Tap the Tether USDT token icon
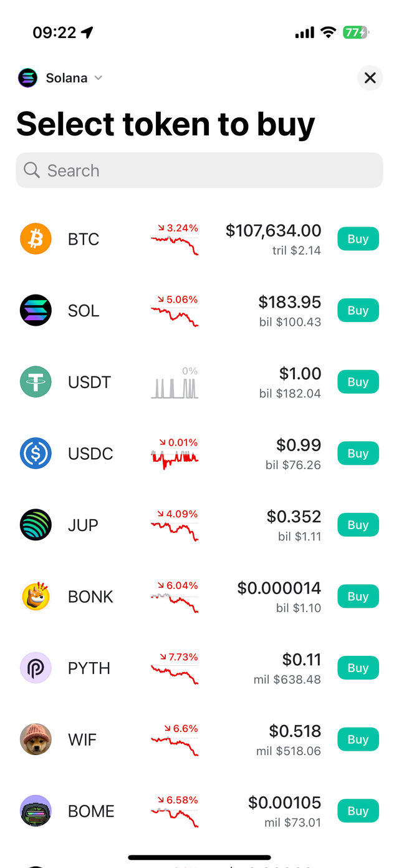This screenshot has height=868, width=399. pyautogui.click(x=36, y=382)
